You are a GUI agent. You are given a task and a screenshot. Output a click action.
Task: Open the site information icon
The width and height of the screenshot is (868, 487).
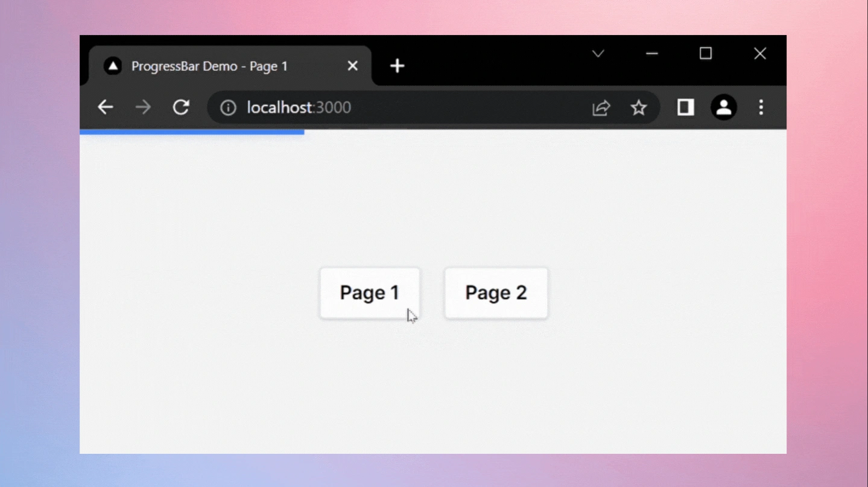[228, 107]
